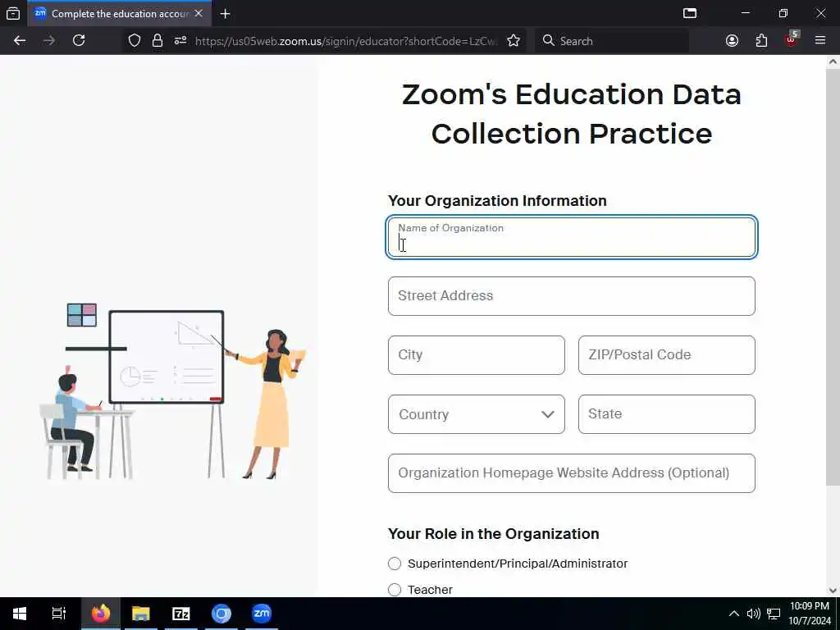Open Task View on taskbar
Screen dimensions: 840x630
(58, 614)
